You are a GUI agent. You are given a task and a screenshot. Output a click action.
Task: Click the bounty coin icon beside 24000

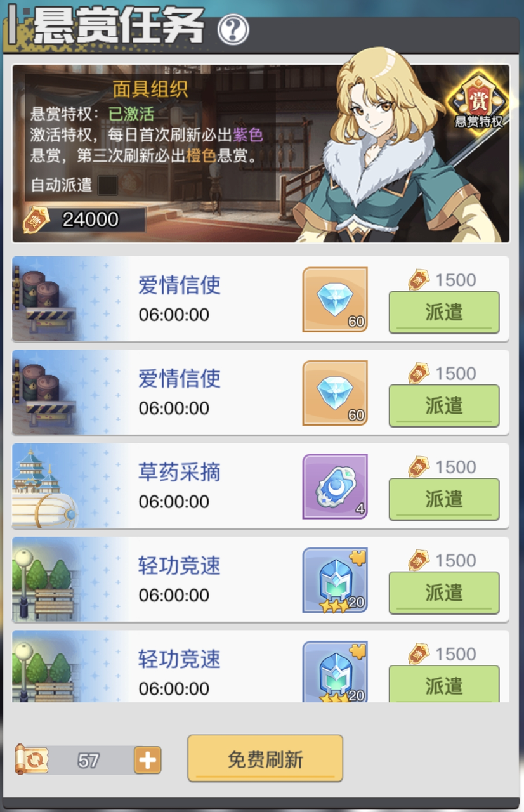pos(35,220)
